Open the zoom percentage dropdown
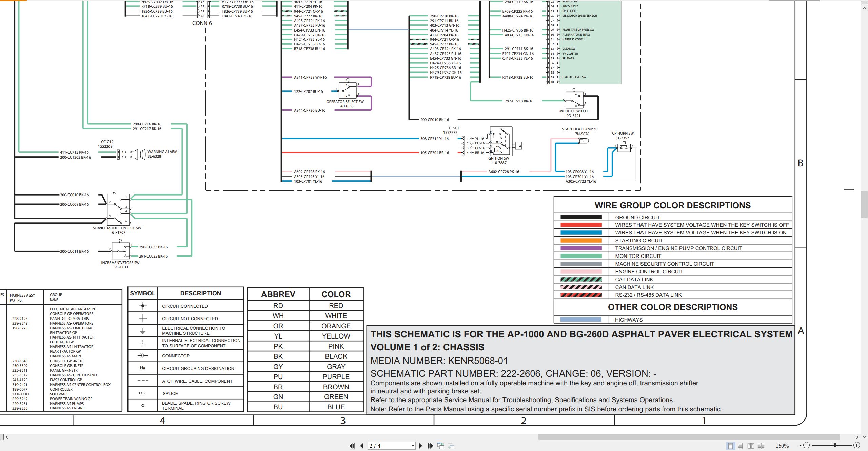The height and width of the screenshot is (451, 868). [x=800, y=446]
